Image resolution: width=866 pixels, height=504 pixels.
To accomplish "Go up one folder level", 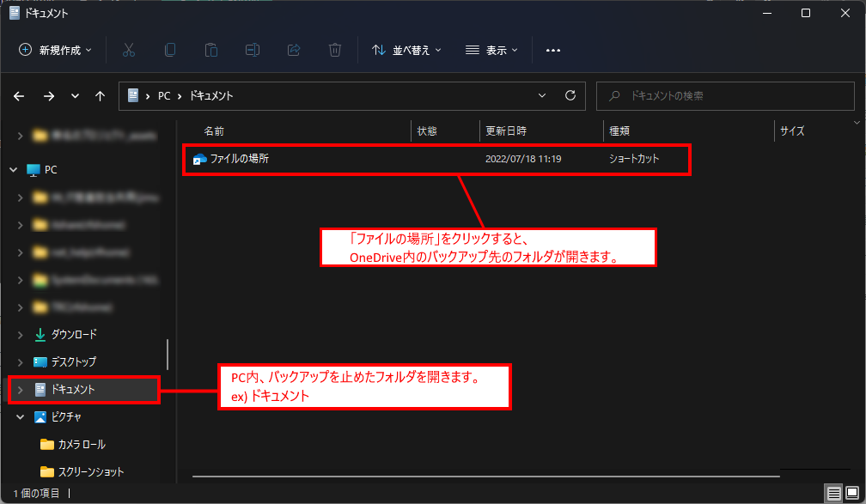I will click(101, 96).
